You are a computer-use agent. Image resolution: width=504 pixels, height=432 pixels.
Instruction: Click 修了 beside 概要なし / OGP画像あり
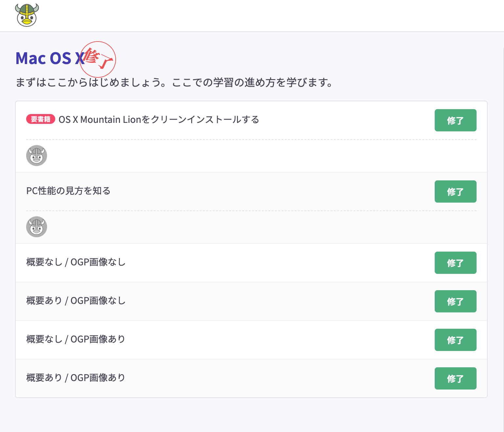[455, 340]
